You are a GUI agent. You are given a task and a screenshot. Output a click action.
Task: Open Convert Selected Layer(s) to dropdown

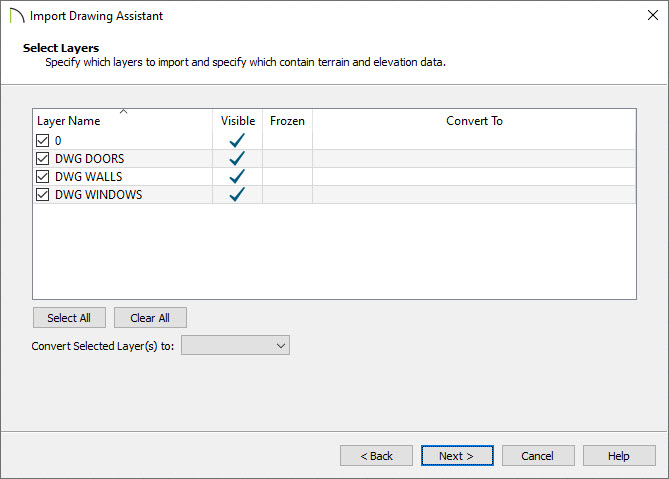[x=236, y=345]
